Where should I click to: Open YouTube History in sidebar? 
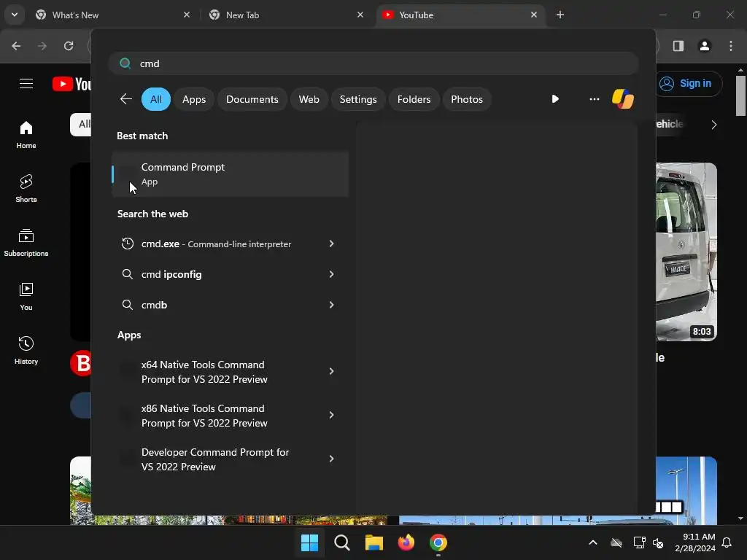[x=26, y=351]
